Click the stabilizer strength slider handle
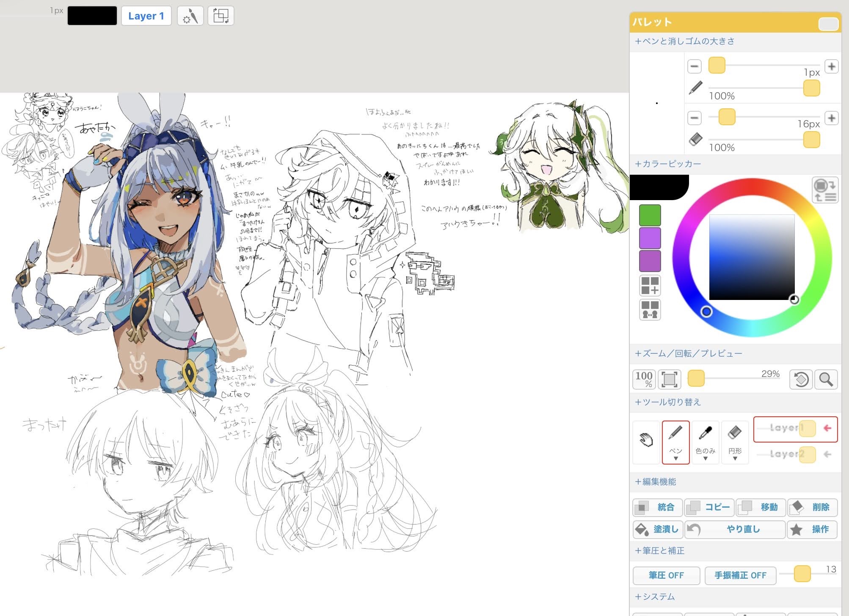The width and height of the screenshot is (849, 616). pos(802,574)
